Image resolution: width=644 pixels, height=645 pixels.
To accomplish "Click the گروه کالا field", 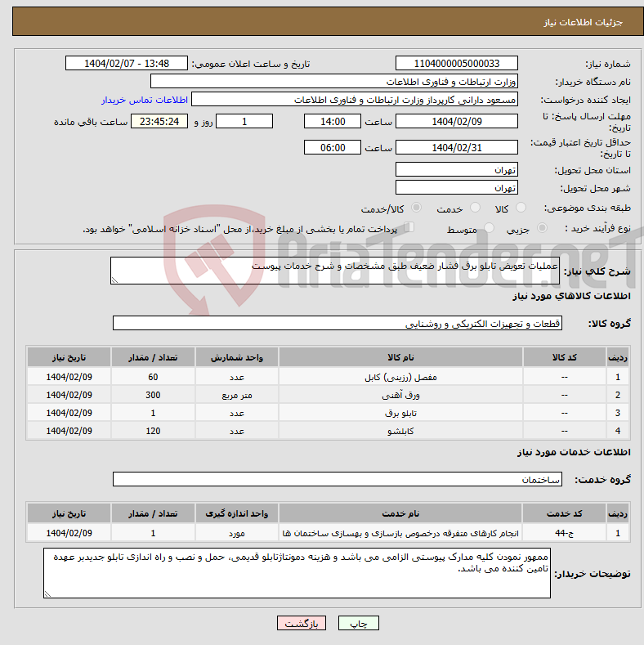I will point(338,324).
